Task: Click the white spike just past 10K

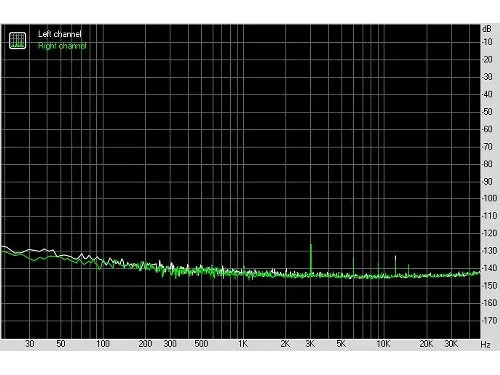Action: pyautogui.click(x=395, y=265)
